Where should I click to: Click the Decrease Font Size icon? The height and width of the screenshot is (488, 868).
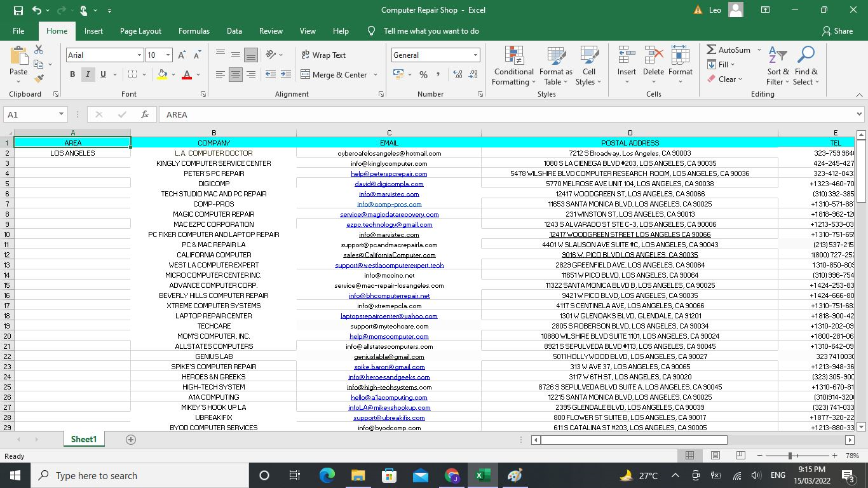point(197,55)
